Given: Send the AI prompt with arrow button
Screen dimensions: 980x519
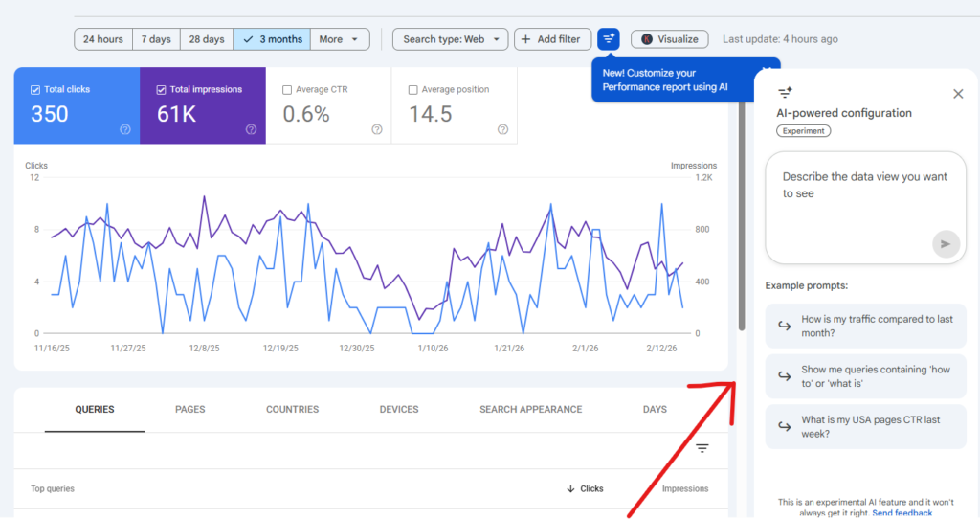Looking at the screenshot, I should pos(946,244).
